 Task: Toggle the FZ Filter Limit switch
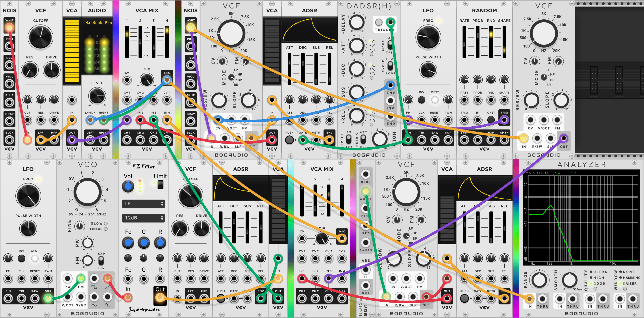pos(160,185)
